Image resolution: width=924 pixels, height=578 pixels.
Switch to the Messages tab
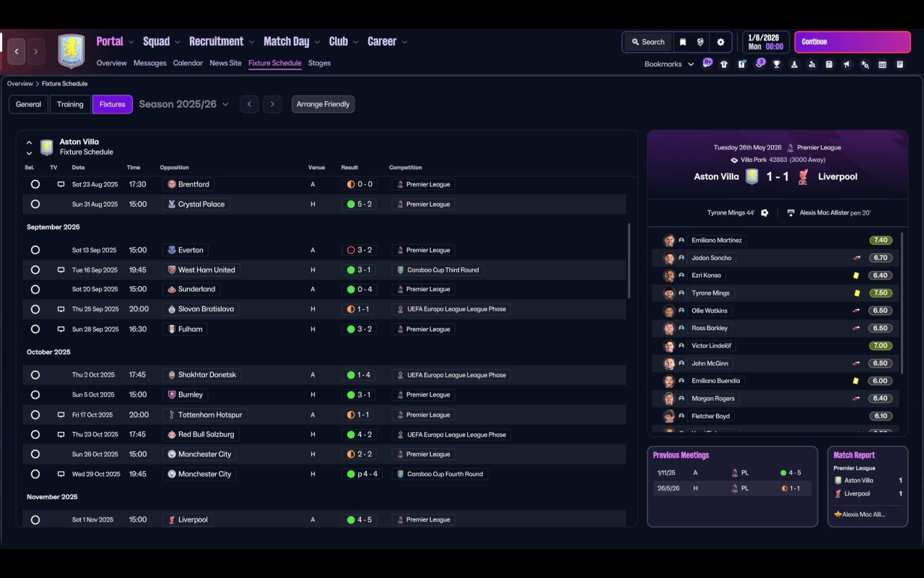[150, 63]
